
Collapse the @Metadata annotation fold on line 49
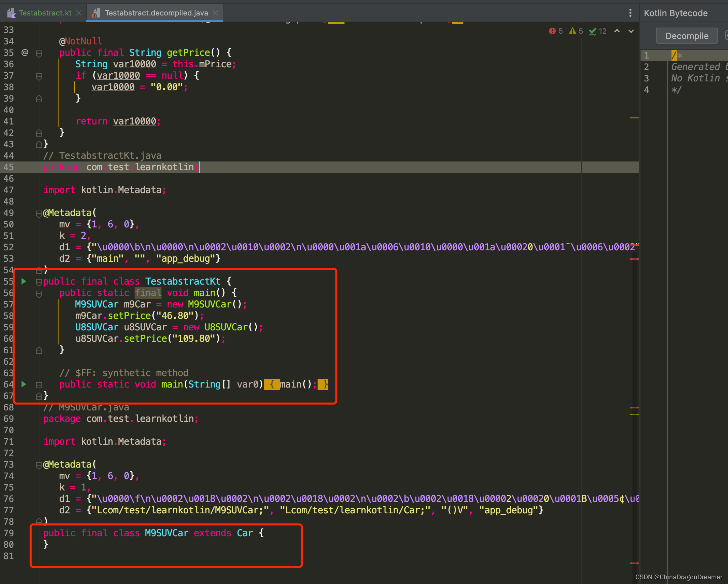(x=39, y=213)
